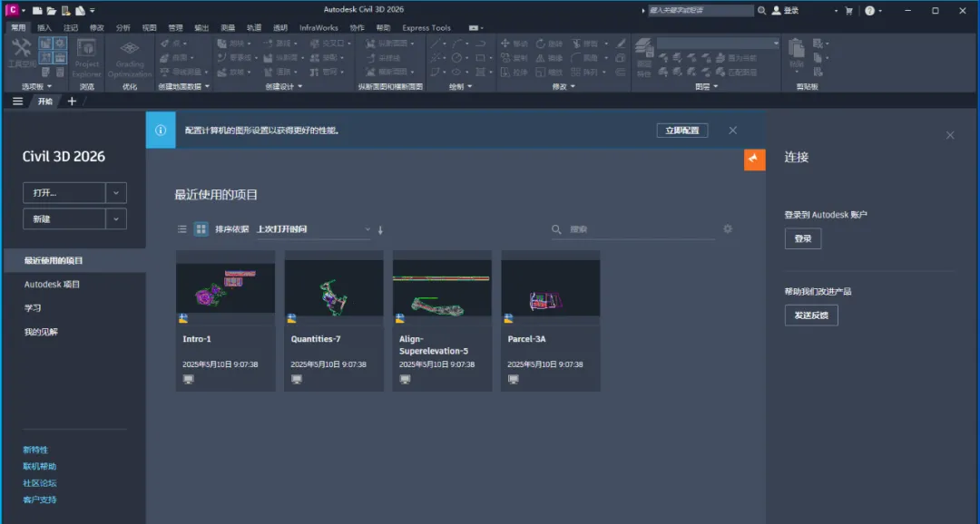
Task: Click the plus icon to add new drawing tab
Action: (x=72, y=102)
